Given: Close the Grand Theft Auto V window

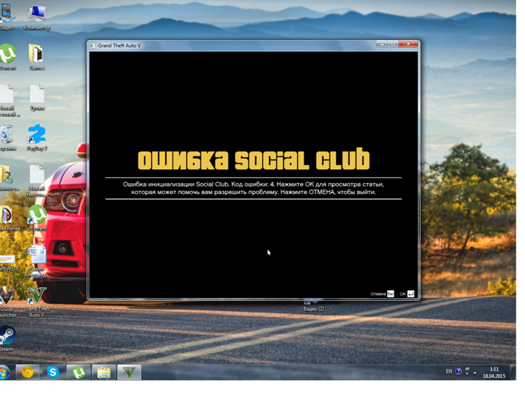Looking at the screenshot, I should [x=408, y=44].
